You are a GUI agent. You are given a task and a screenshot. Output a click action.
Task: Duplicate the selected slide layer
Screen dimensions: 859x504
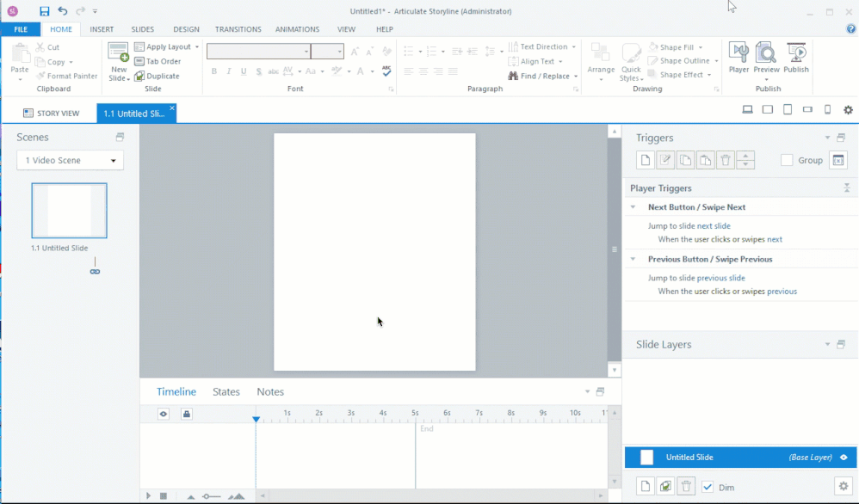pos(665,486)
